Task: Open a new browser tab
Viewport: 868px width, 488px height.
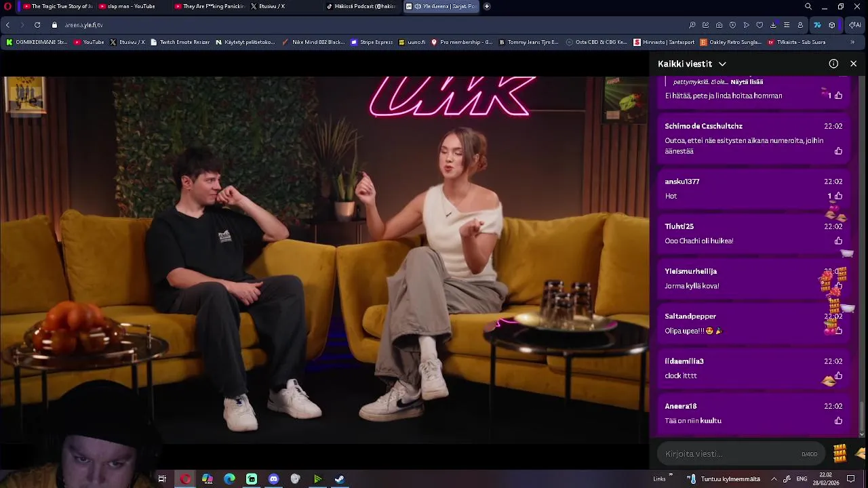Action: pos(487,6)
